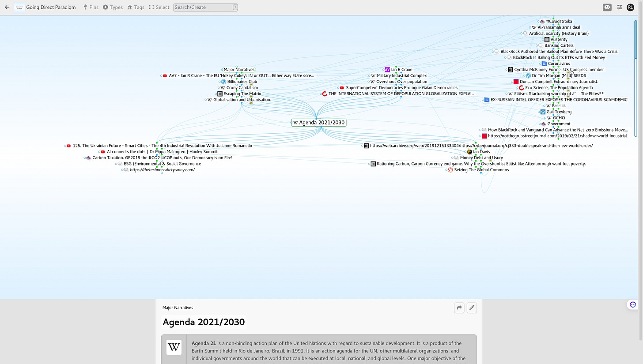The width and height of the screenshot is (643, 364).
Task: Open the view settings sliders icon
Action: (620, 7)
